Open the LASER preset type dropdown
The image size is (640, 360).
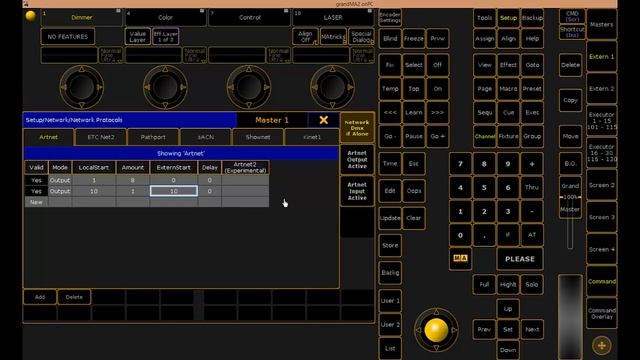tap(333, 18)
